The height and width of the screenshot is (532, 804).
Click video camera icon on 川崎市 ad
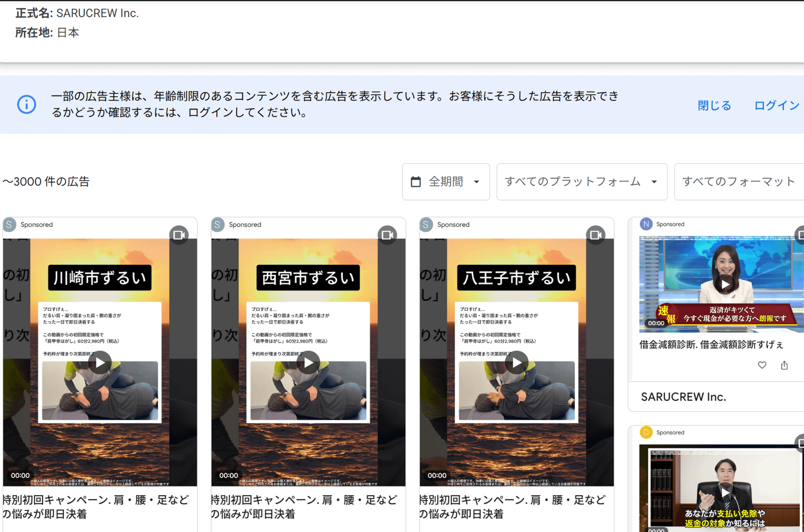pos(179,235)
